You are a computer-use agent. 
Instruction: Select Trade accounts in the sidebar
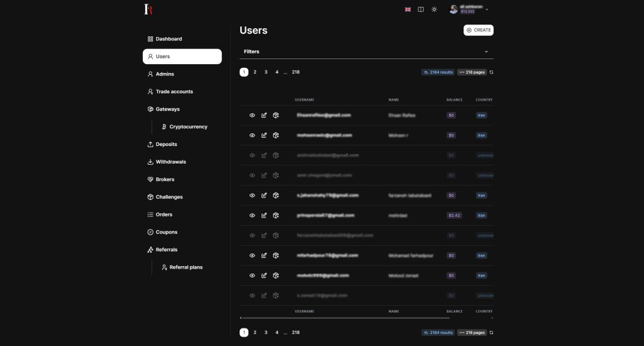[x=174, y=92]
